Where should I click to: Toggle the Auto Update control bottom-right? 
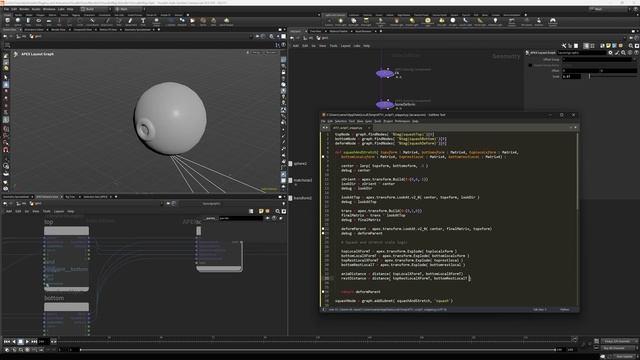tap(624, 356)
